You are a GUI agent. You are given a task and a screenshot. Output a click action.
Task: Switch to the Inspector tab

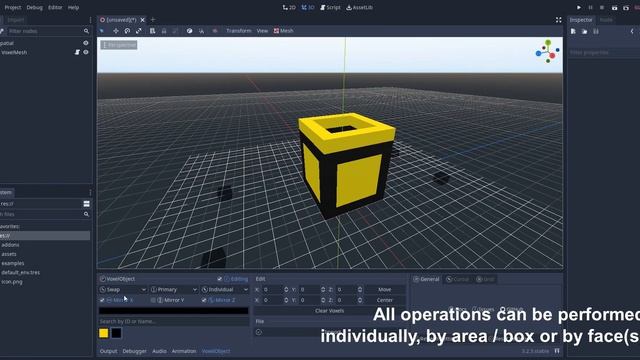(x=581, y=20)
